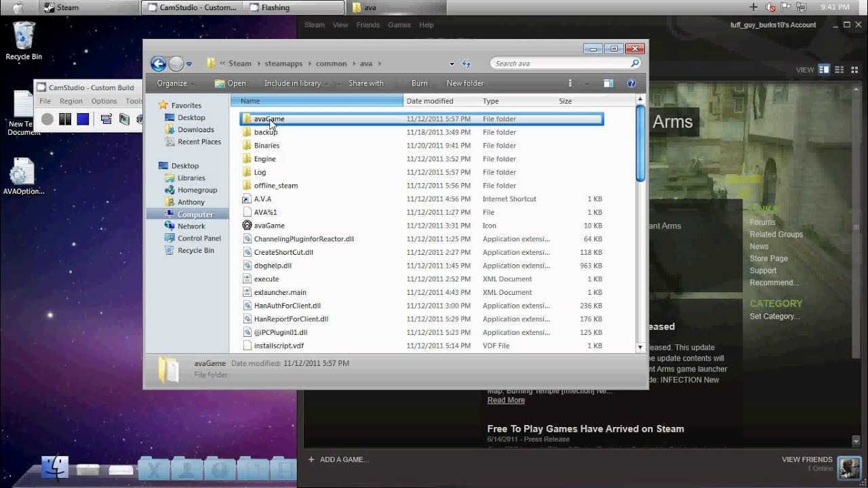
Task: Select Network in the navigation pane
Action: (191, 226)
